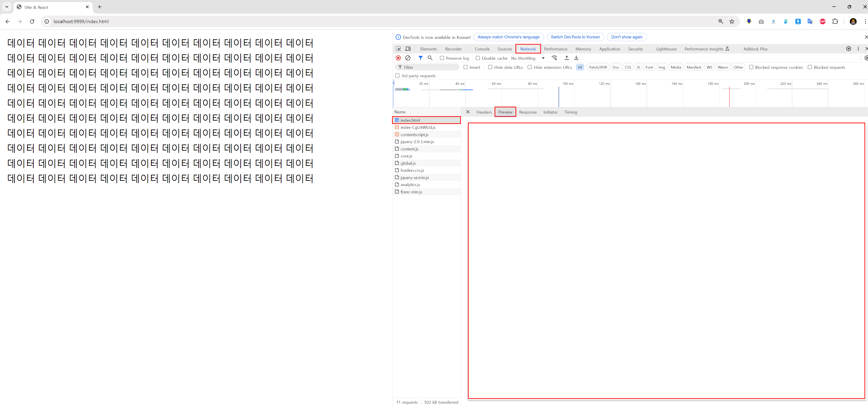The height and width of the screenshot is (406, 868).
Task: Open the tab search chevron dropdown
Action: pyautogui.click(x=7, y=7)
